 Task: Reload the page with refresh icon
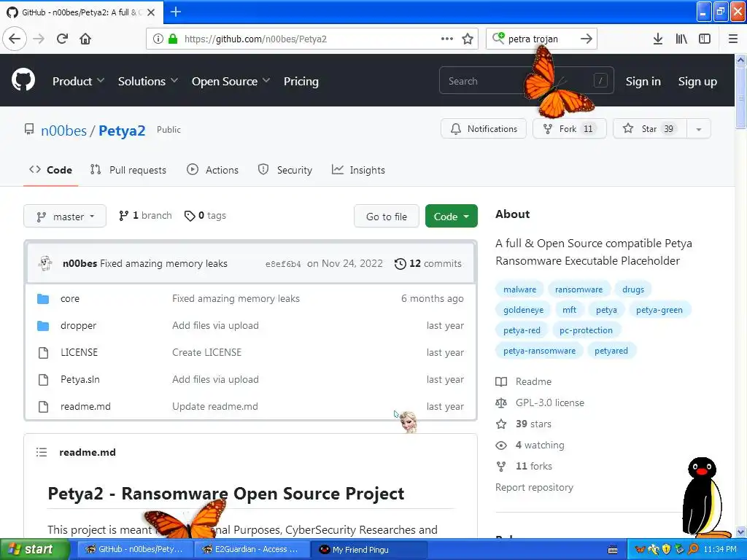coord(62,39)
